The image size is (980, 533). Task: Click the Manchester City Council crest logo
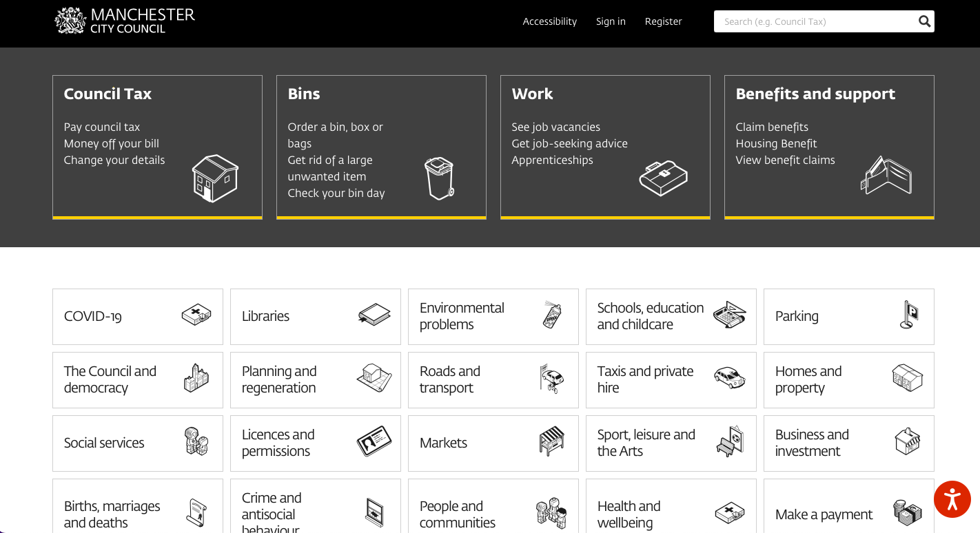(70, 21)
